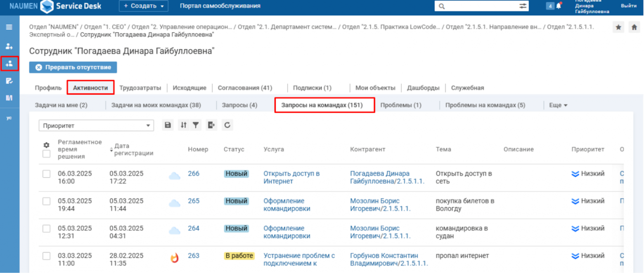Image resolution: width=644 pixels, height=273 pixels.
Task: Click the "В работе" status label
Action: coord(239,256)
